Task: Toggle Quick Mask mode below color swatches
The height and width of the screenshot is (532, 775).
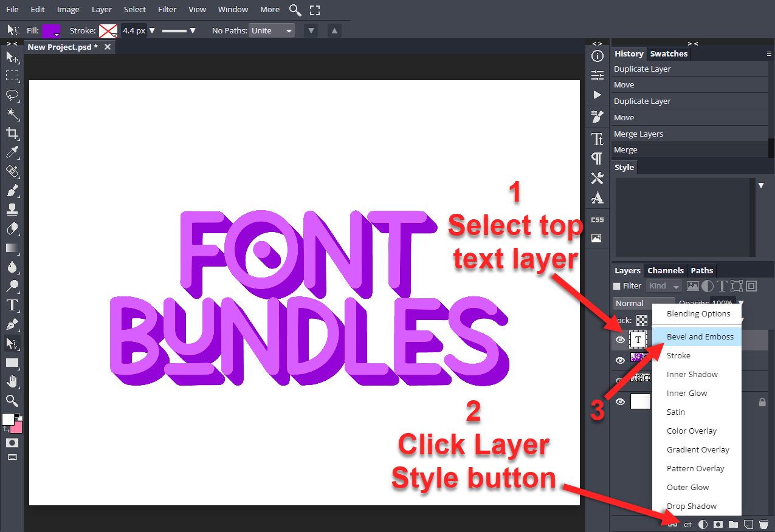Action: [x=12, y=443]
